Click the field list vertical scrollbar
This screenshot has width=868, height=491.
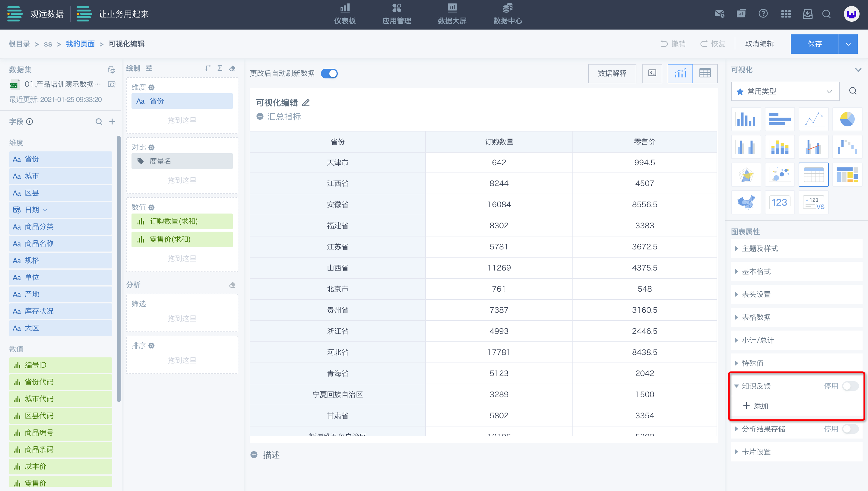(119, 268)
